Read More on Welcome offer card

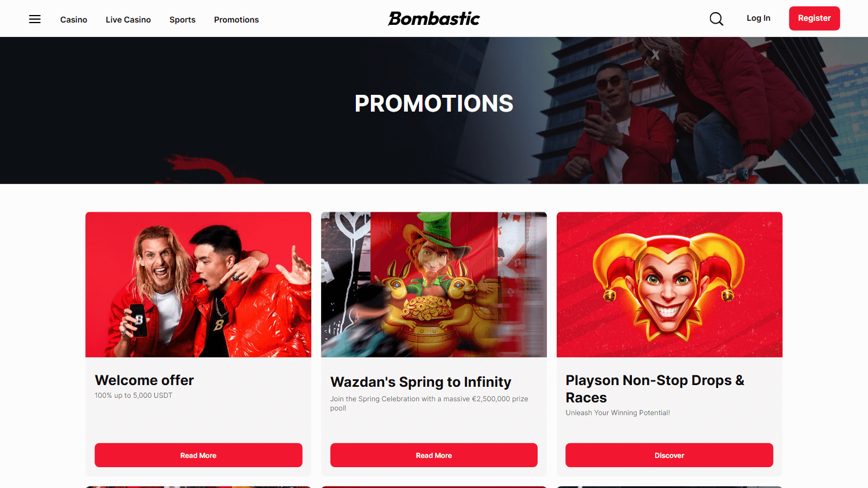(198, 455)
